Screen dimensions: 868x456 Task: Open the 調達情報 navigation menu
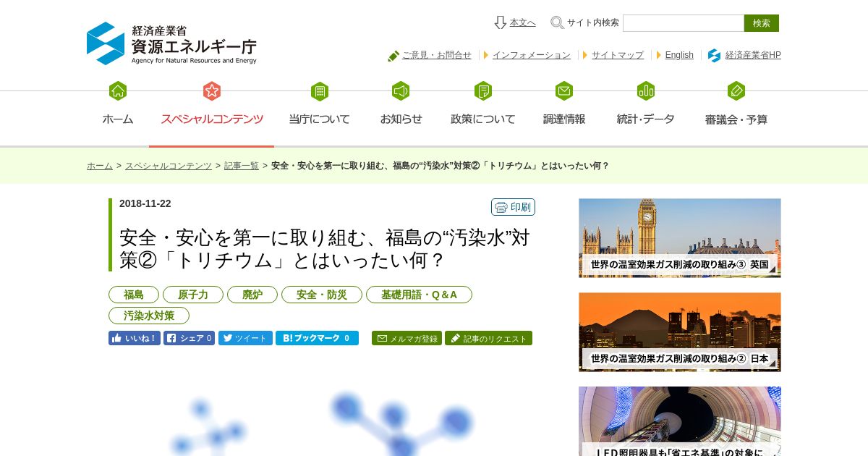tap(564, 119)
